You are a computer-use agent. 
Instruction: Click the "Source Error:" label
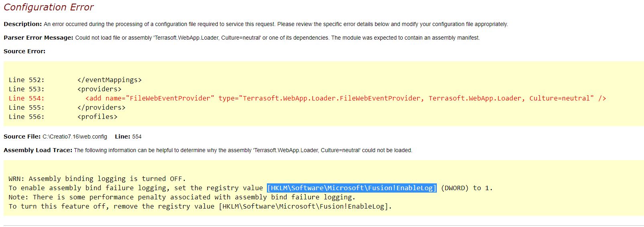click(24, 51)
